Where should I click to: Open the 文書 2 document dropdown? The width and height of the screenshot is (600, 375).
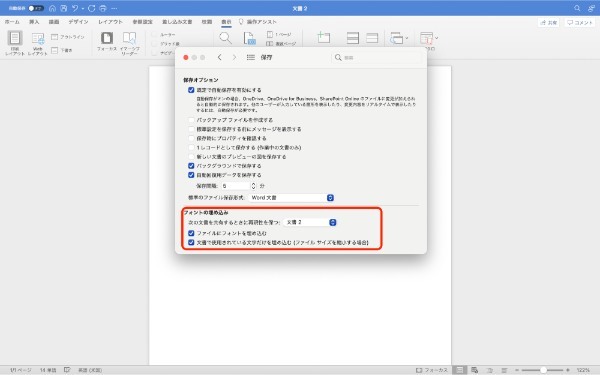(x=310, y=222)
